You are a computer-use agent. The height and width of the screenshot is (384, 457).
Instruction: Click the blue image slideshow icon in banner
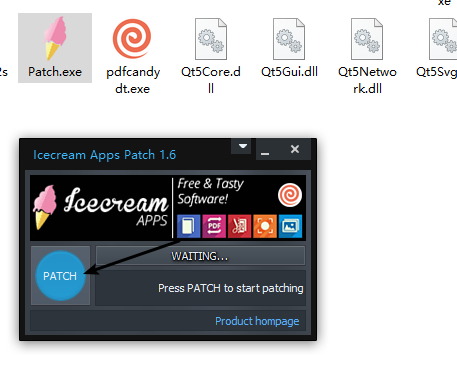[290, 226]
